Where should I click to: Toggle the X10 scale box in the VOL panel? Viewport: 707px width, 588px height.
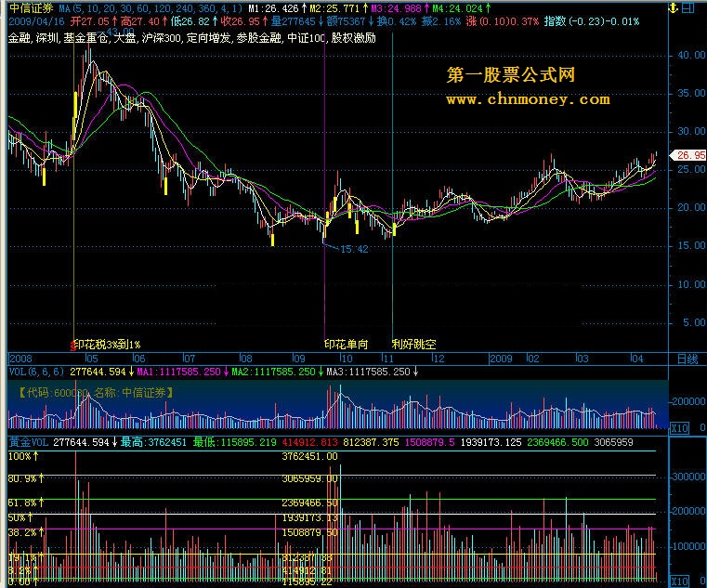coord(679,428)
